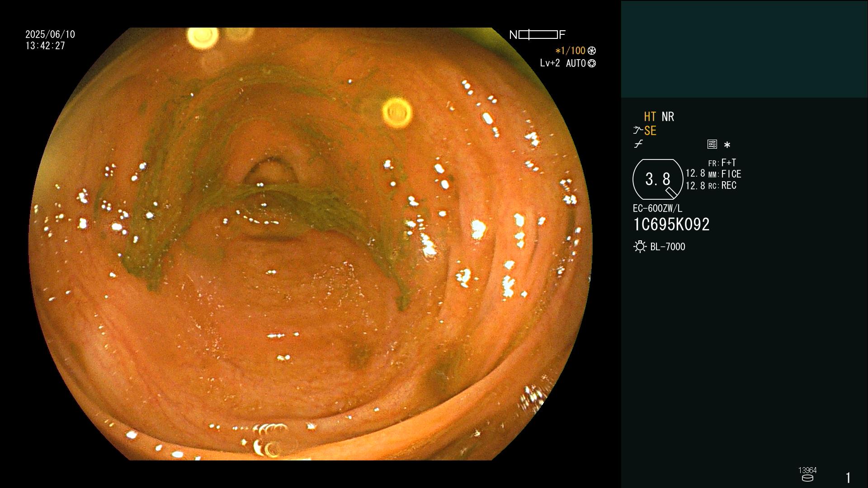The width and height of the screenshot is (868, 488).
Task: Click the shutter speed icon beside 1/100
Action: [592, 51]
